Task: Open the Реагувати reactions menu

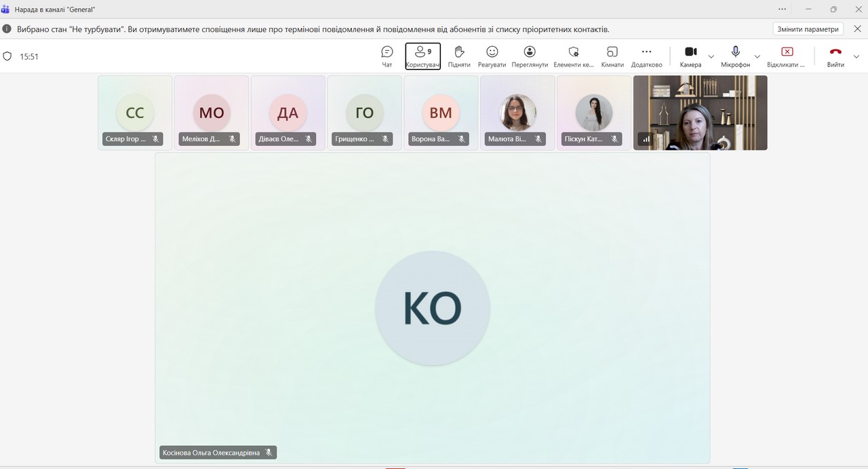Action: 492,56
